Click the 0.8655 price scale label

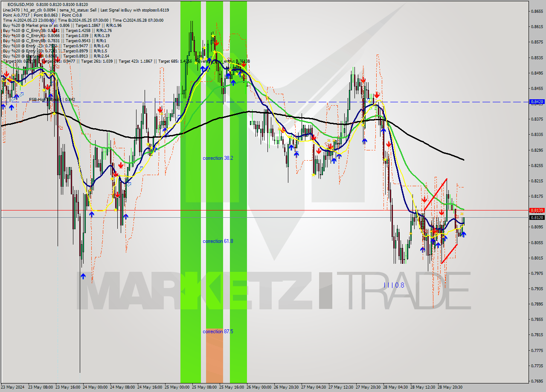click(x=537, y=12)
